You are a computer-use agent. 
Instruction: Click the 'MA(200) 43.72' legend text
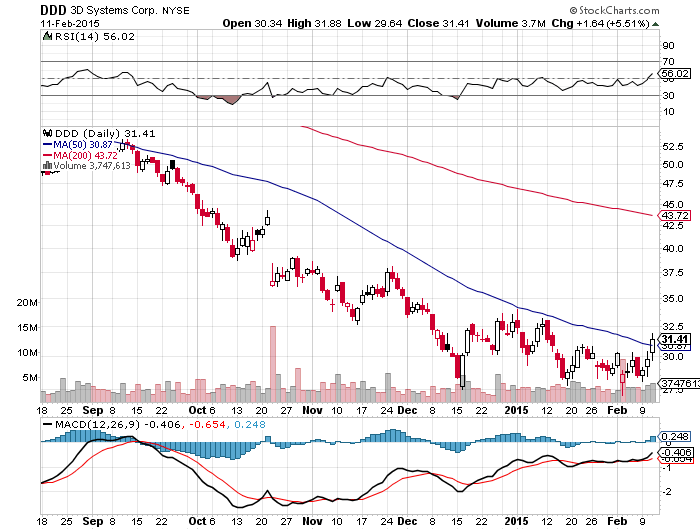click(x=85, y=155)
